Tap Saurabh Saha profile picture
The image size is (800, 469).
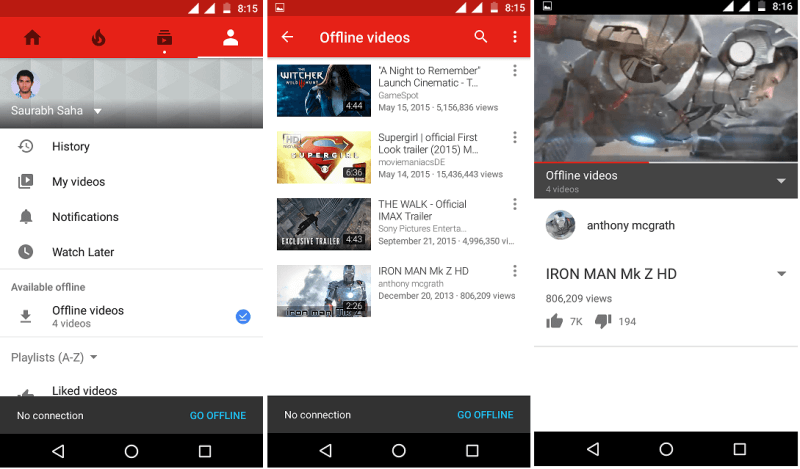pyautogui.click(x=26, y=84)
